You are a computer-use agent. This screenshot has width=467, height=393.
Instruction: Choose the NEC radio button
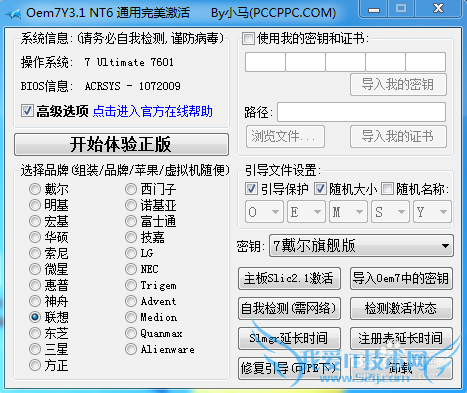pyautogui.click(x=131, y=269)
